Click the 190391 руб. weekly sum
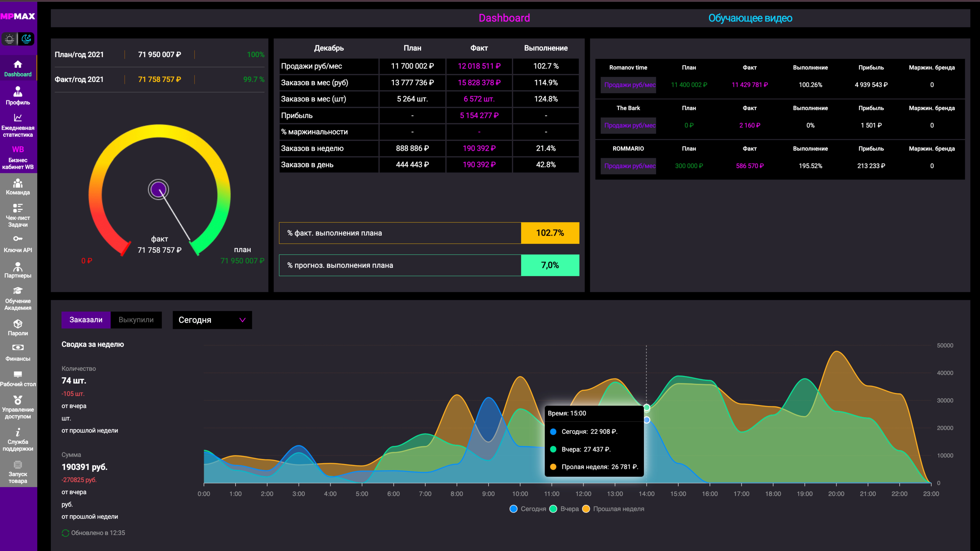The width and height of the screenshot is (980, 551). (x=84, y=467)
